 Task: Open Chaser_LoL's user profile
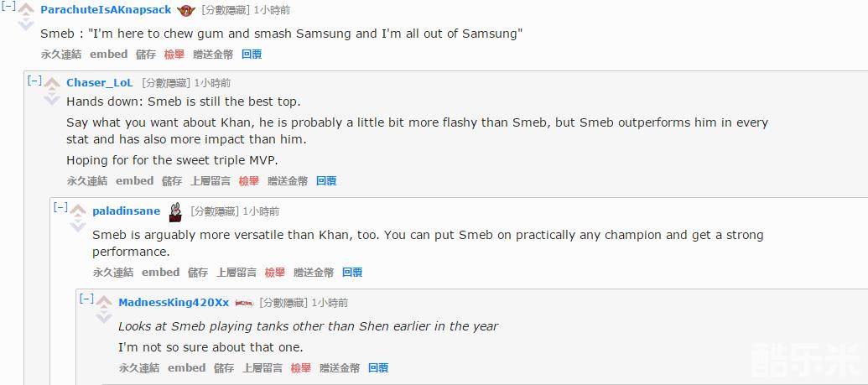[x=100, y=82]
